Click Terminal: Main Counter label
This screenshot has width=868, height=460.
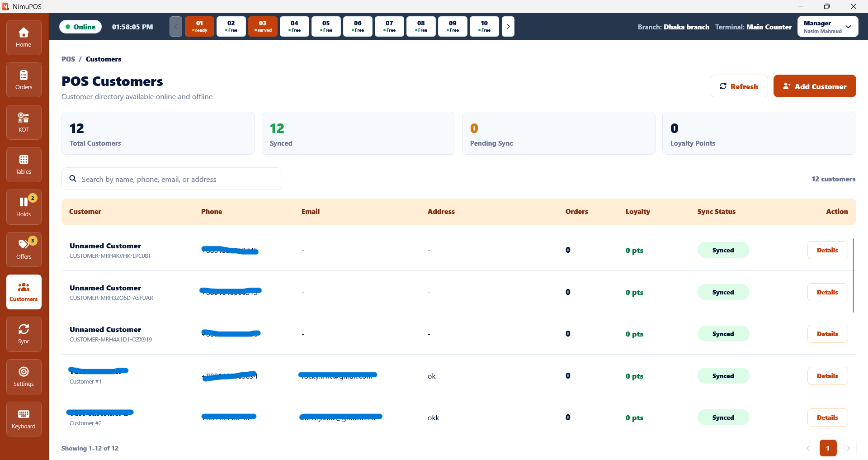pos(754,27)
